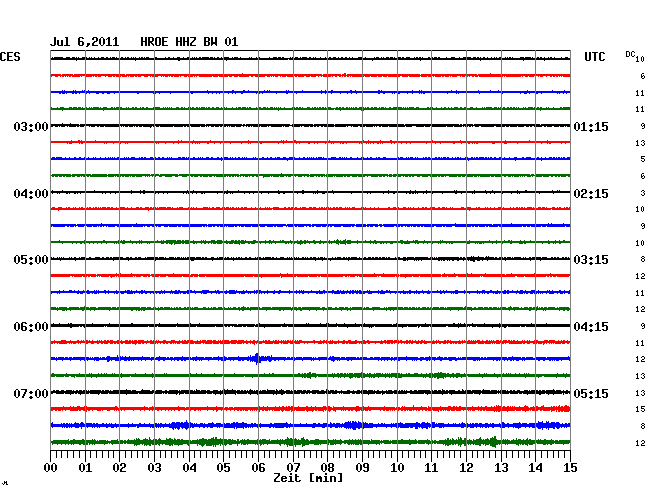Click minute tick label "10" on time axis

397,467
